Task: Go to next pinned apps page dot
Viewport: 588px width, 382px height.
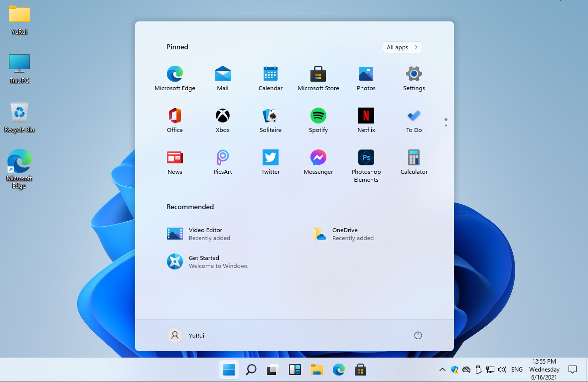Action: (445, 126)
